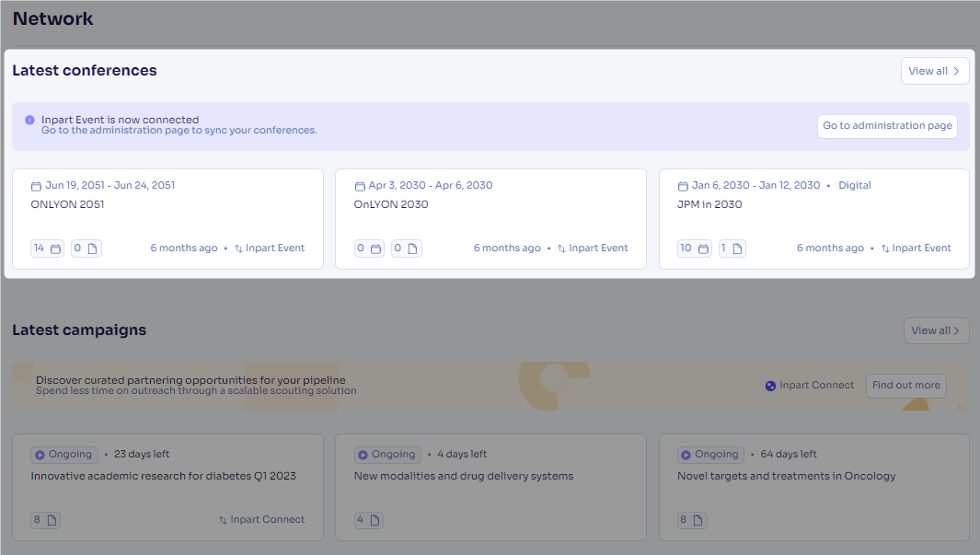
Task: Open the 0 documents badge on ONLYON 2051
Action: tap(86, 249)
